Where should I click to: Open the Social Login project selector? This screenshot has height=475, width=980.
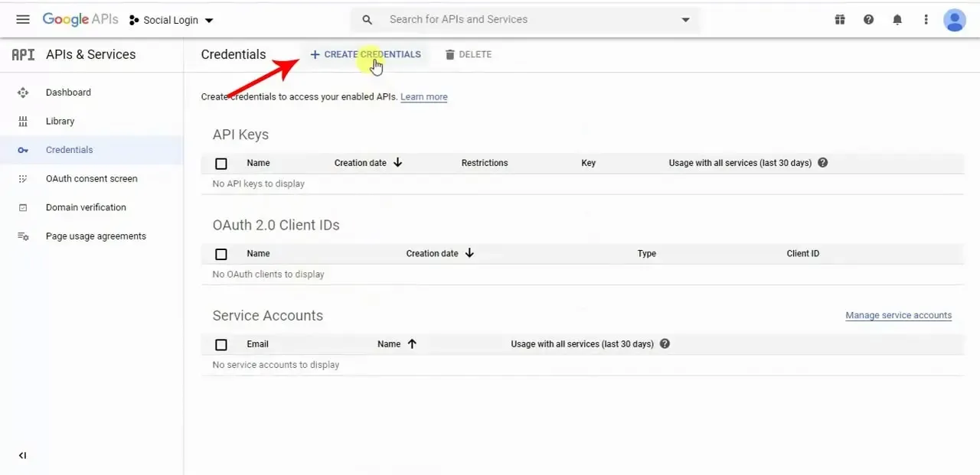[171, 20]
